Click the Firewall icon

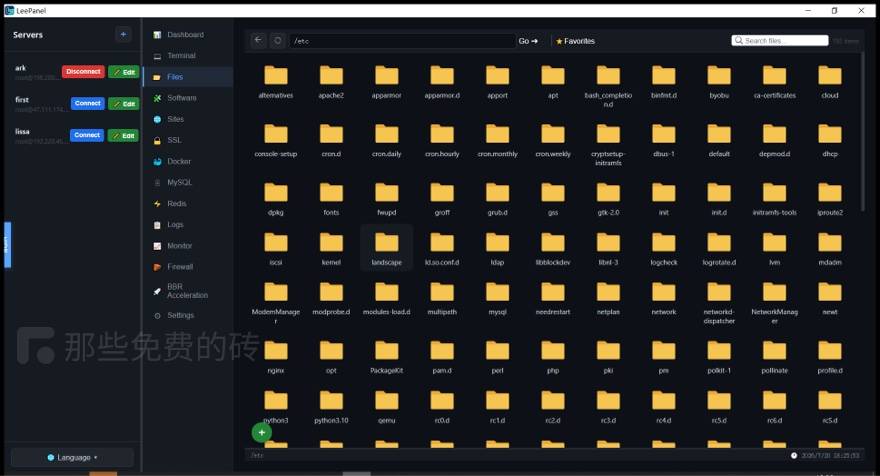pos(157,267)
